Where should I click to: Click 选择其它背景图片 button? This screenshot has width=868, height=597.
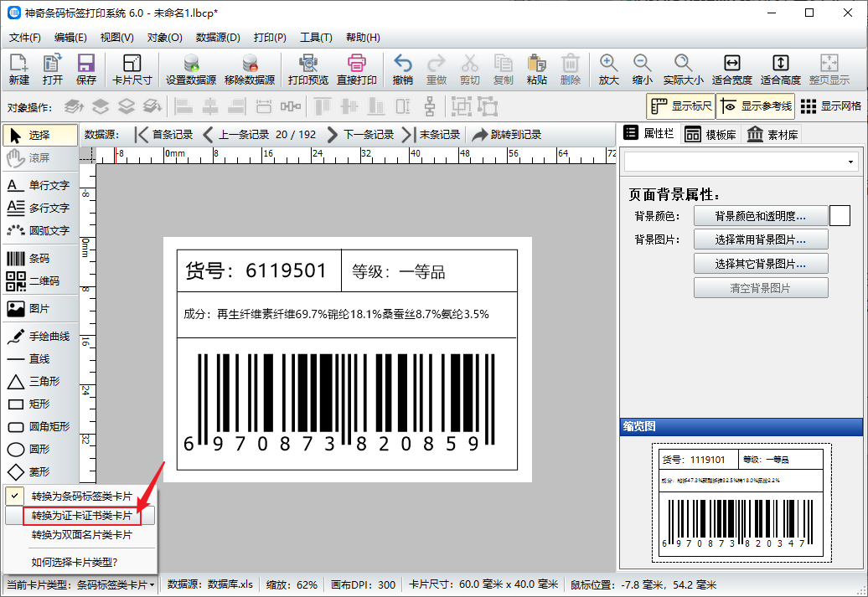coord(761,264)
